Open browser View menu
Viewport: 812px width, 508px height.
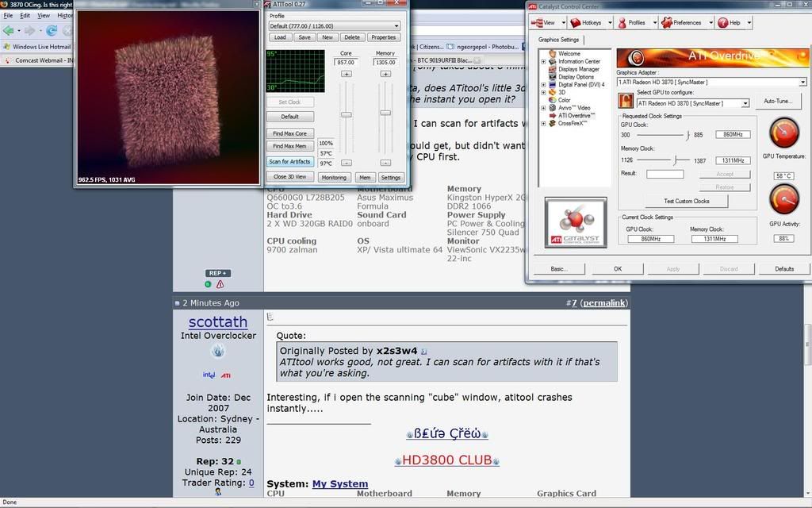pyautogui.click(x=44, y=16)
